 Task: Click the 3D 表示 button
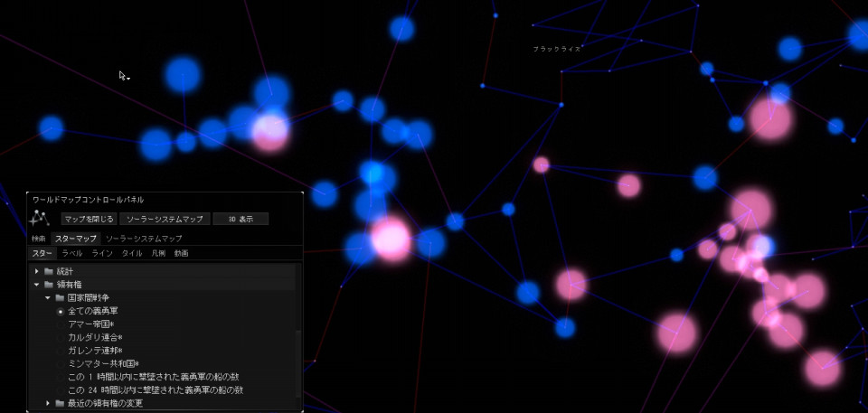(x=241, y=219)
